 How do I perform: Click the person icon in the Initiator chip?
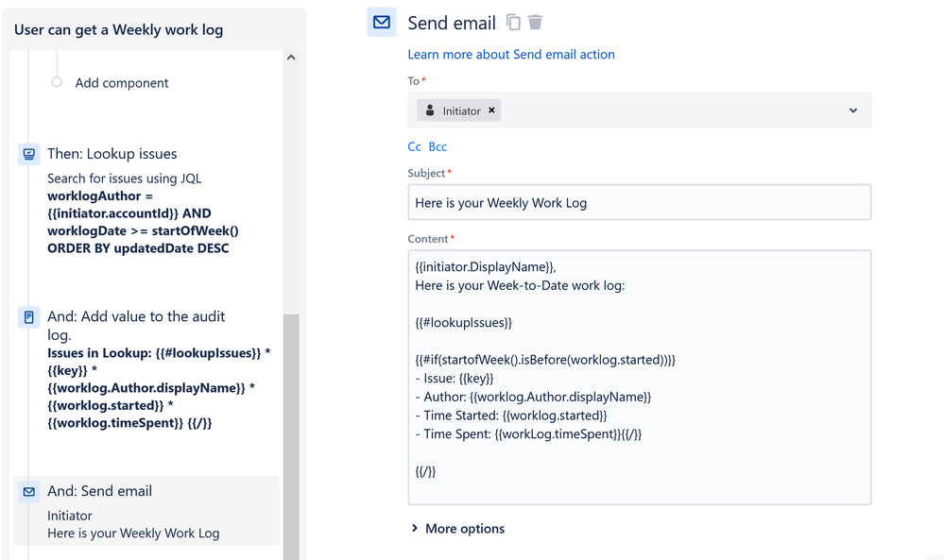(x=431, y=110)
